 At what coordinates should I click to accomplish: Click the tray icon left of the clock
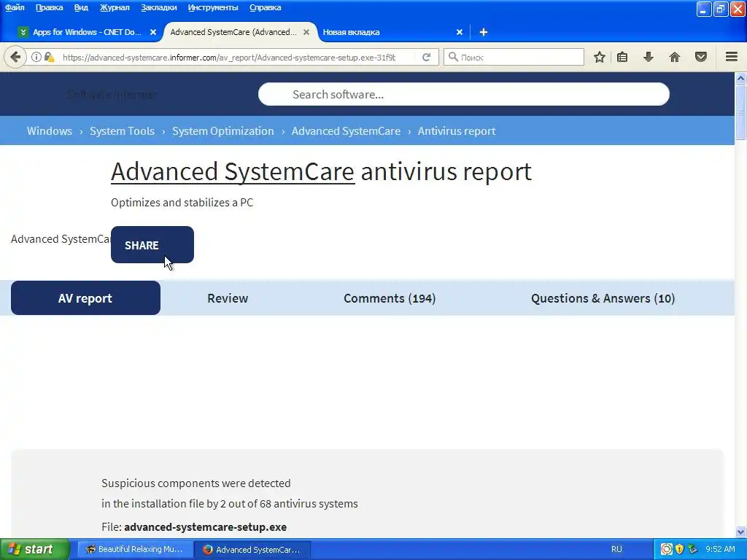(x=692, y=549)
